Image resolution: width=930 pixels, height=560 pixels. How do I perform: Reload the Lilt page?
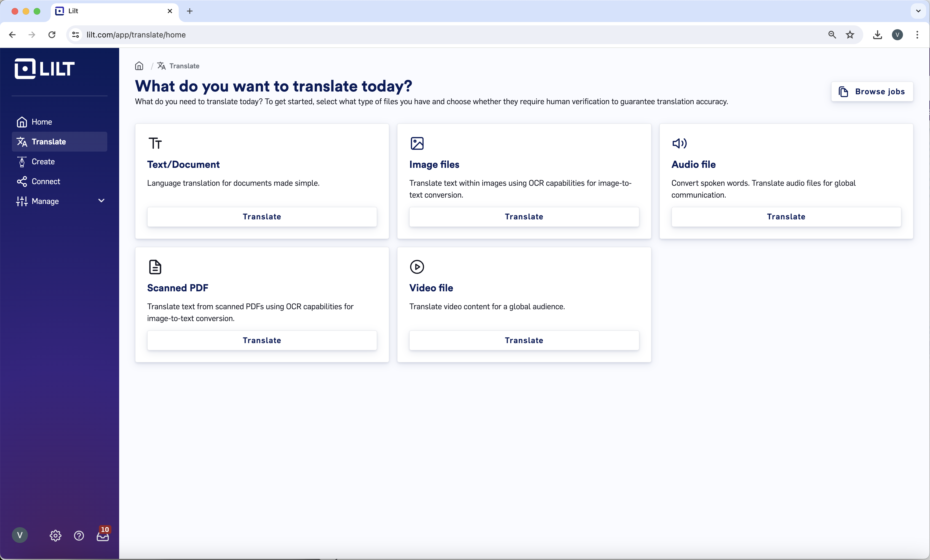52,35
